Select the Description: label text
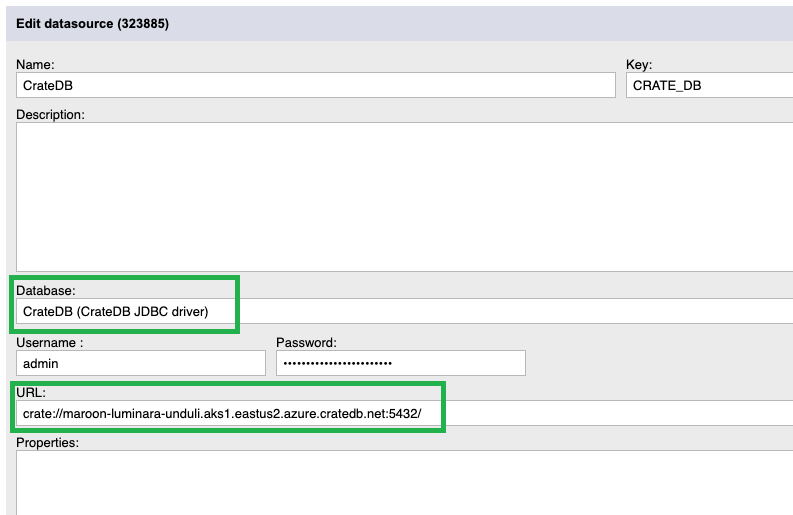 pyautogui.click(x=50, y=114)
